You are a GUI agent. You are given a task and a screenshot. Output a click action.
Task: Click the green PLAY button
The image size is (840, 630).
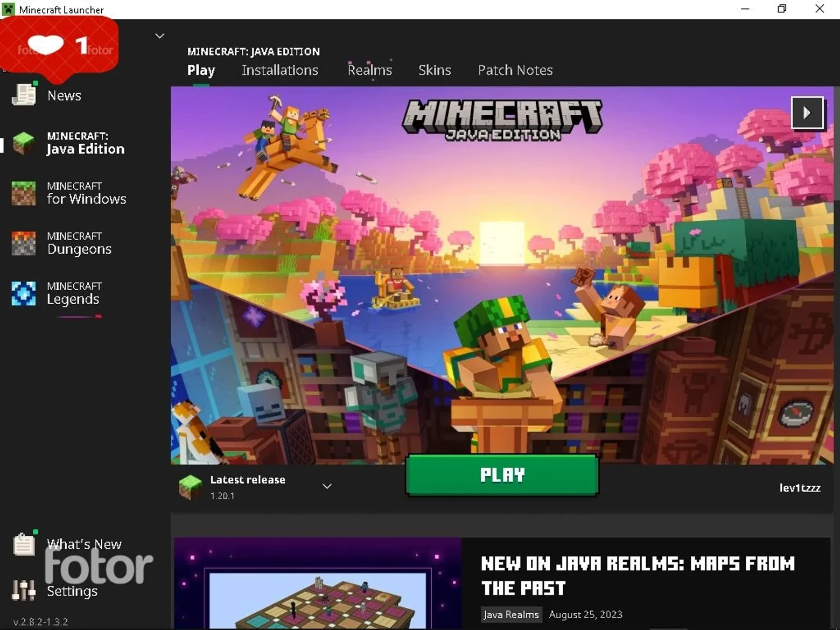click(502, 475)
